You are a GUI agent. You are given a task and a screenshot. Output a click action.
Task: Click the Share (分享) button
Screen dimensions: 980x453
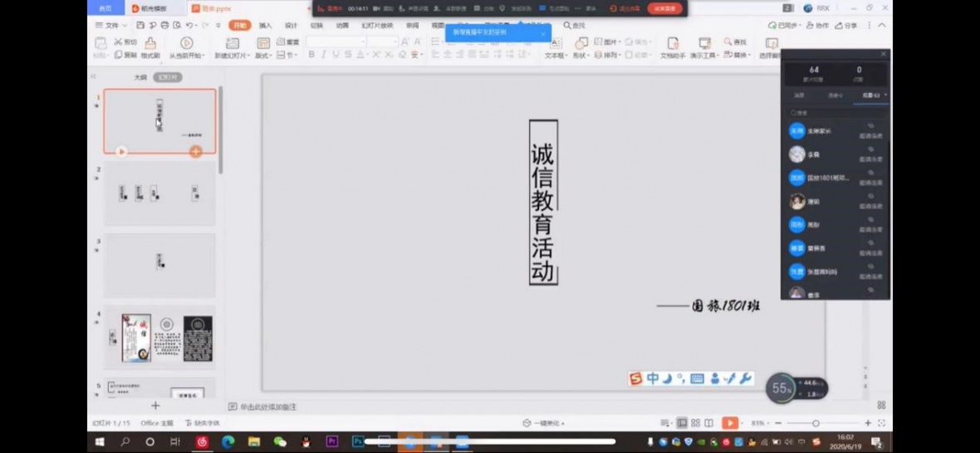click(847, 26)
